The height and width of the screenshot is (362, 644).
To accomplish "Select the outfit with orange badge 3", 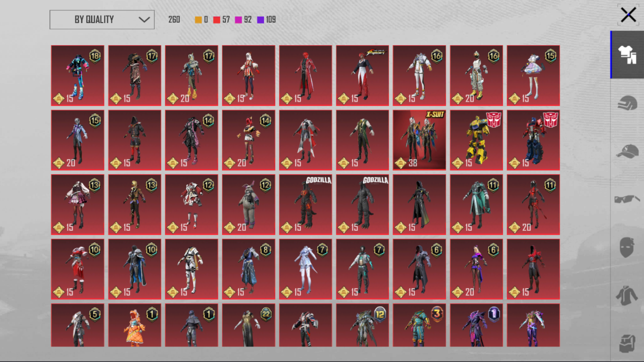I will click(419, 325).
